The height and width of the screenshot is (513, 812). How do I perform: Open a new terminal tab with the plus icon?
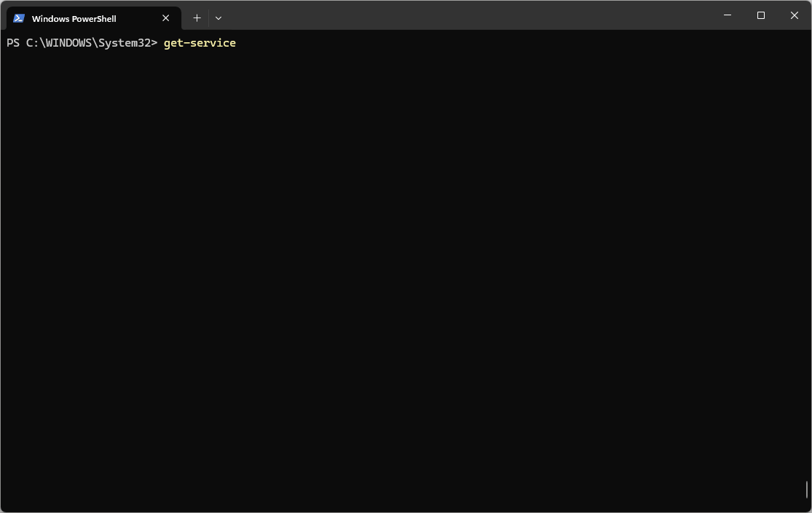click(x=197, y=17)
